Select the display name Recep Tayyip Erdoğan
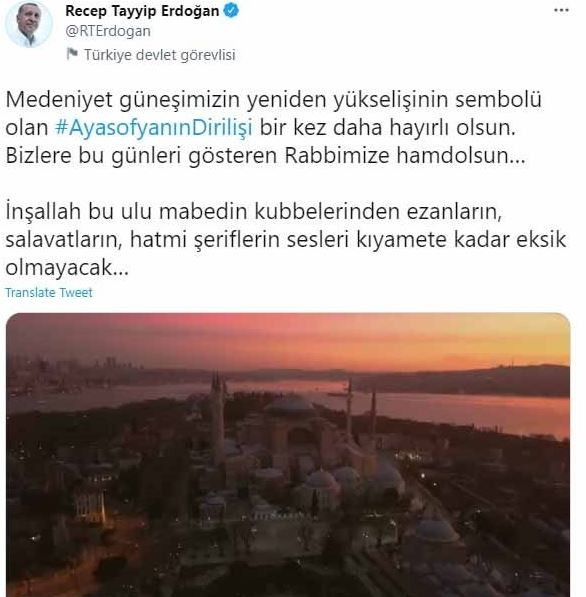Viewport: 586px width, 597px height. 142,11
